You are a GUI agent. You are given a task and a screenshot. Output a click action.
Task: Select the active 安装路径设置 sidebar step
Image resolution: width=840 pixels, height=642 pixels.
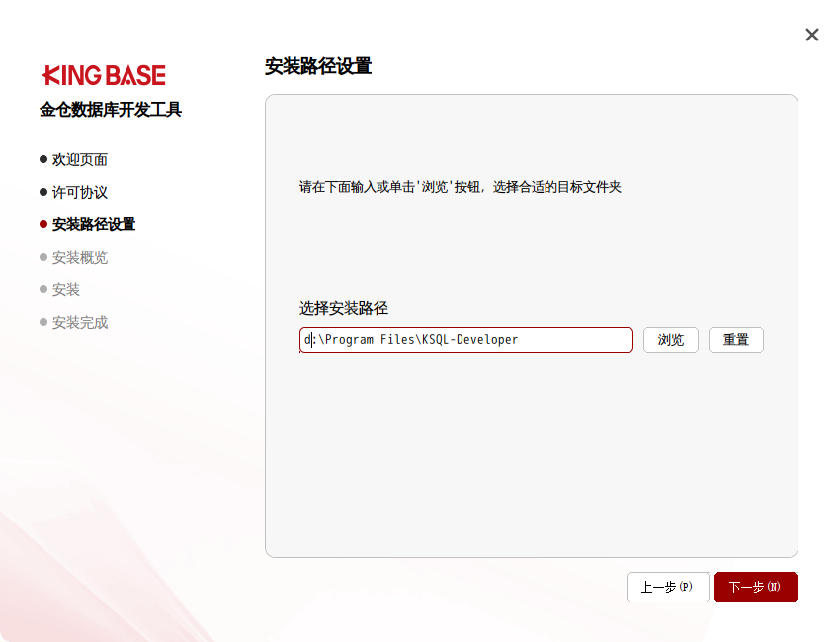93,224
